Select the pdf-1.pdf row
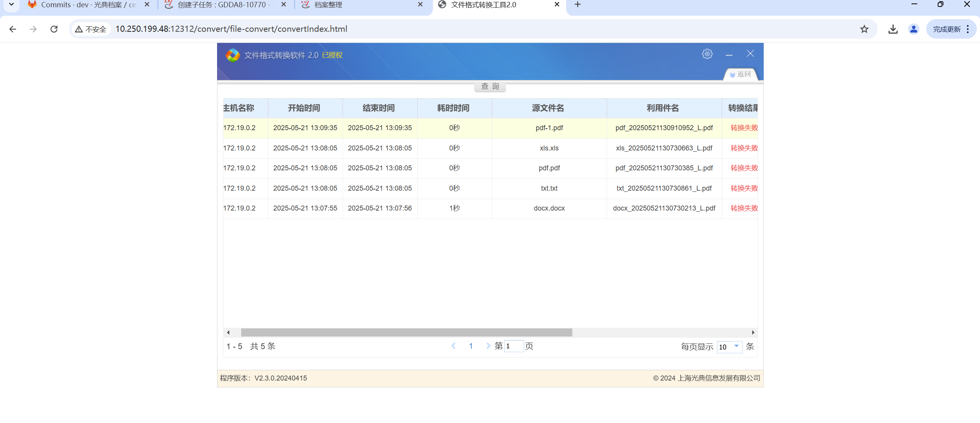 point(490,128)
